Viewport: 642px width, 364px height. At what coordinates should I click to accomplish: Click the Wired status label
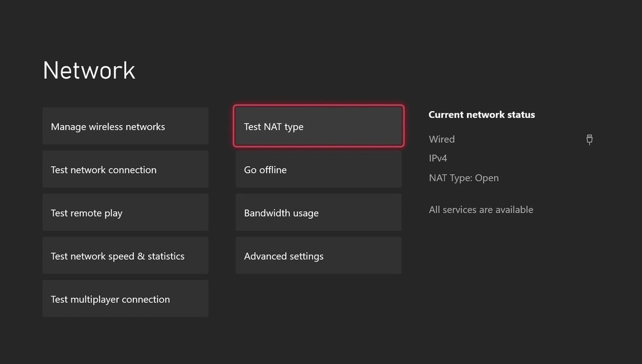click(441, 139)
